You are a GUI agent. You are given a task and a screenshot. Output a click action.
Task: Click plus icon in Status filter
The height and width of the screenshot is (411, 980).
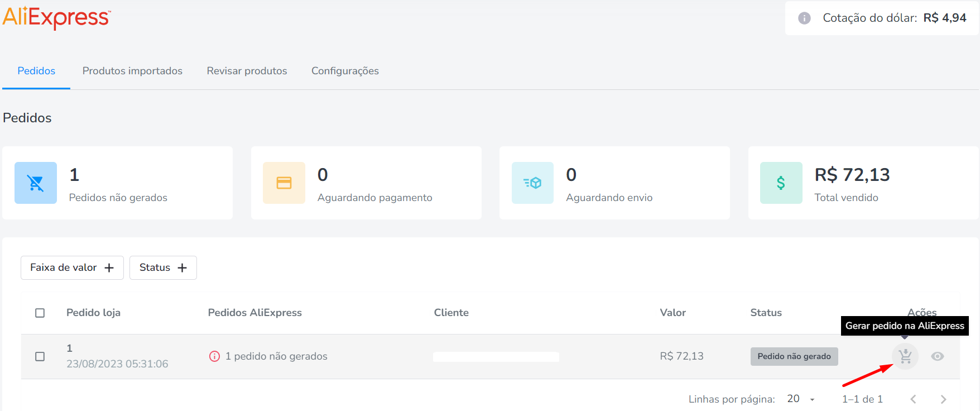(182, 268)
